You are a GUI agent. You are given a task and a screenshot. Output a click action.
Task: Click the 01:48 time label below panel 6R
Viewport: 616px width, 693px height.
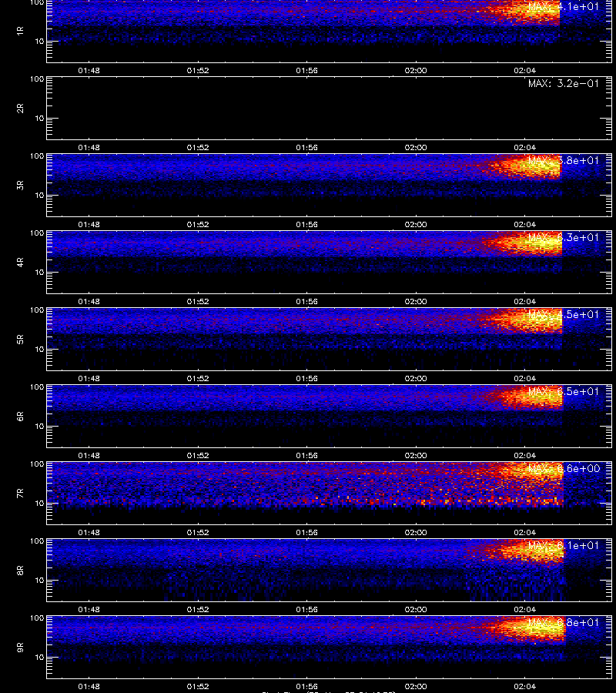tap(89, 455)
